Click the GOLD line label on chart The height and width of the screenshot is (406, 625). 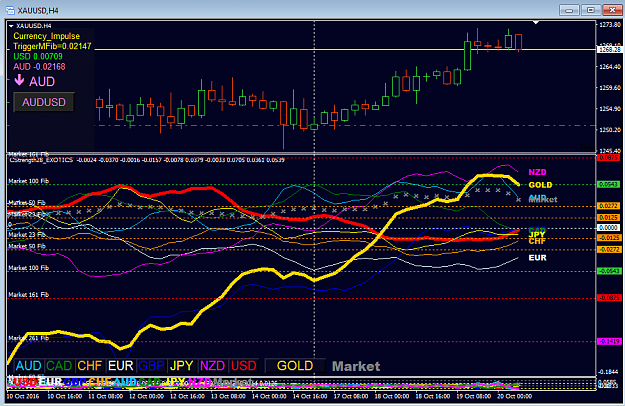[x=540, y=185]
